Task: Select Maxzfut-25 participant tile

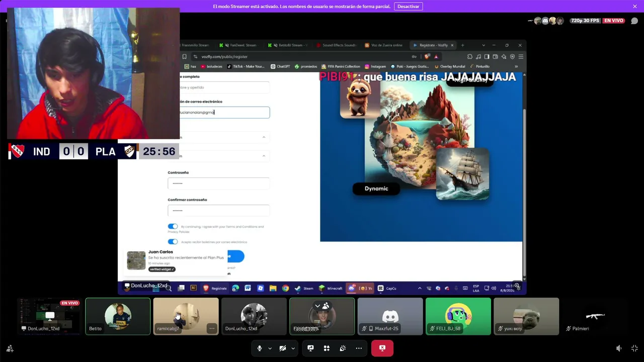Action: click(390, 316)
